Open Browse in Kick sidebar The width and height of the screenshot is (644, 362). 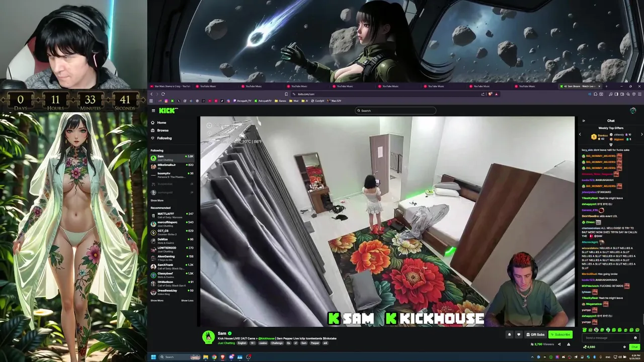tap(159, 130)
